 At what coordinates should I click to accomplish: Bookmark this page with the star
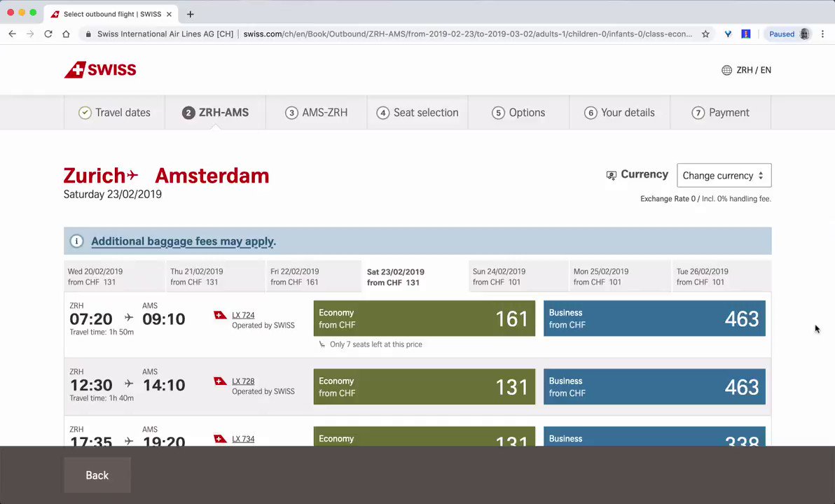click(x=705, y=34)
